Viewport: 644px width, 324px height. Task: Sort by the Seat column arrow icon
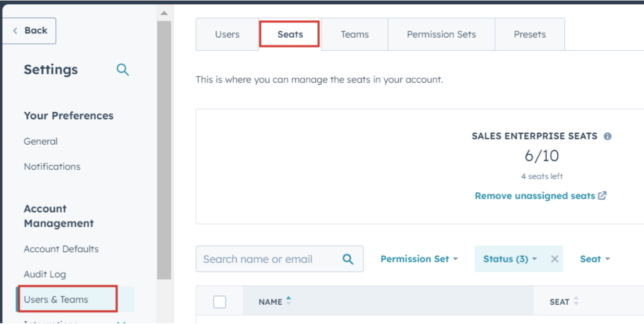tap(576, 302)
